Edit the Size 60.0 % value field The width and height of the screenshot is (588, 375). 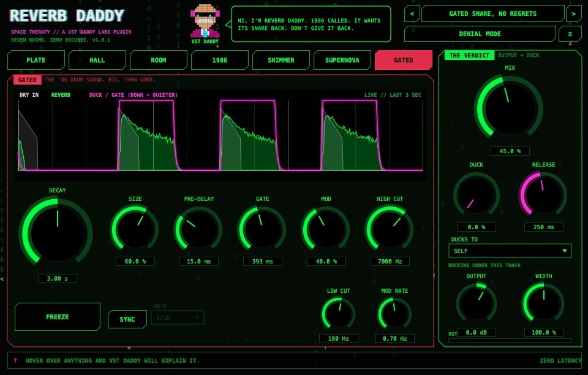point(135,262)
